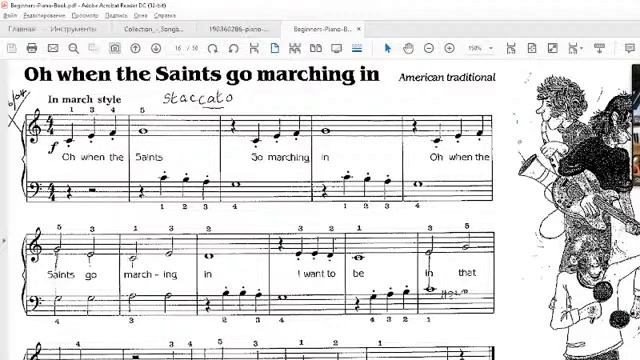Image resolution: width=640 pixels, height=360 pixels.
Task: Click the scrolling mode icon beside the two-page icon
Action: 295,48
